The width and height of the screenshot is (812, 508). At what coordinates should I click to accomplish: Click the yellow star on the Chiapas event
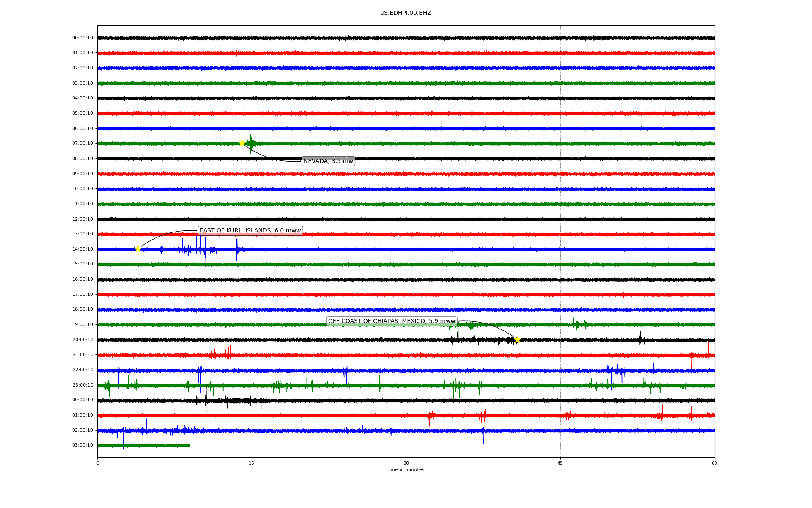click(x=517, y=340)
